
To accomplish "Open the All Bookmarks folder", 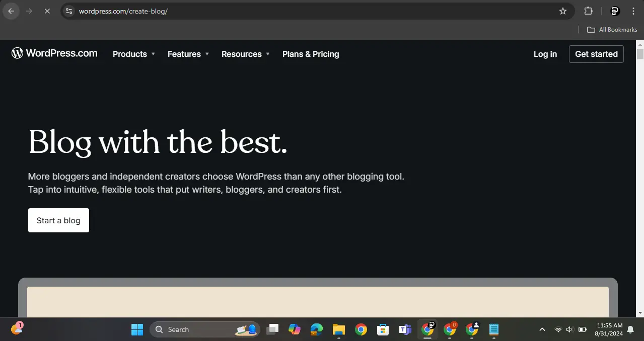I will pos(612,30).
